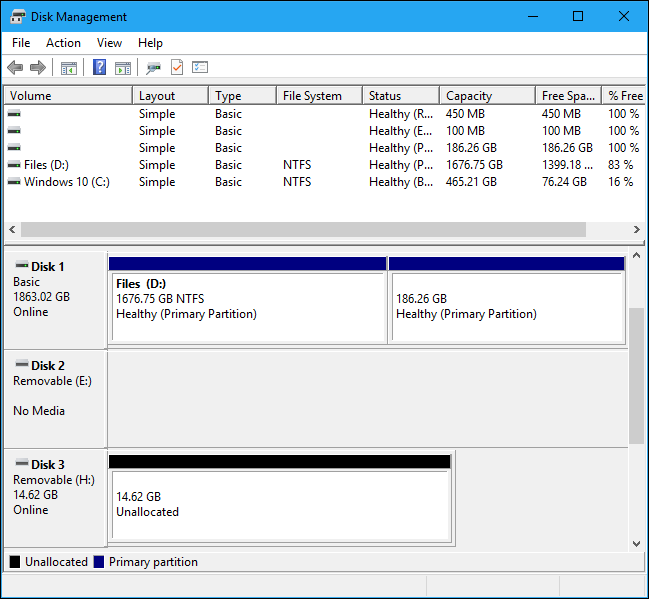This screenshot has width=649, height=599.
Task: Click the Connect/Rescan disk toolbar icon
Action: [x=153, y=68]
